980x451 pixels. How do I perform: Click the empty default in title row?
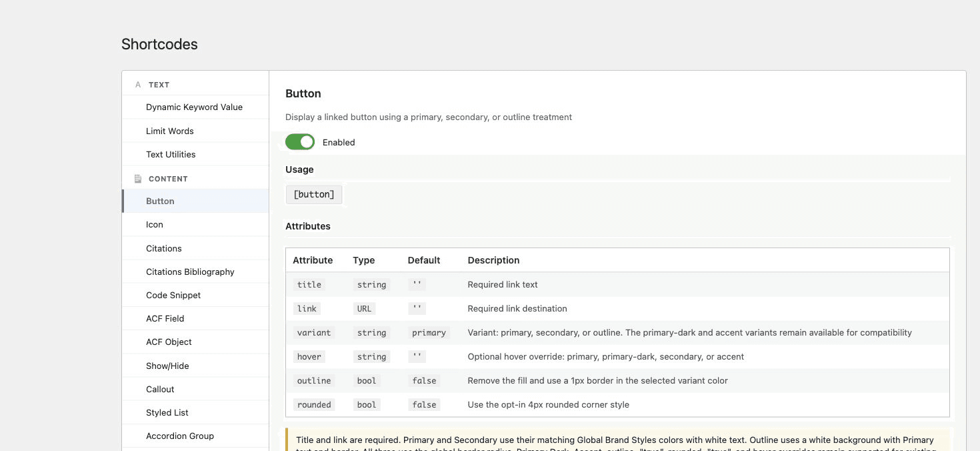point(417,284)
